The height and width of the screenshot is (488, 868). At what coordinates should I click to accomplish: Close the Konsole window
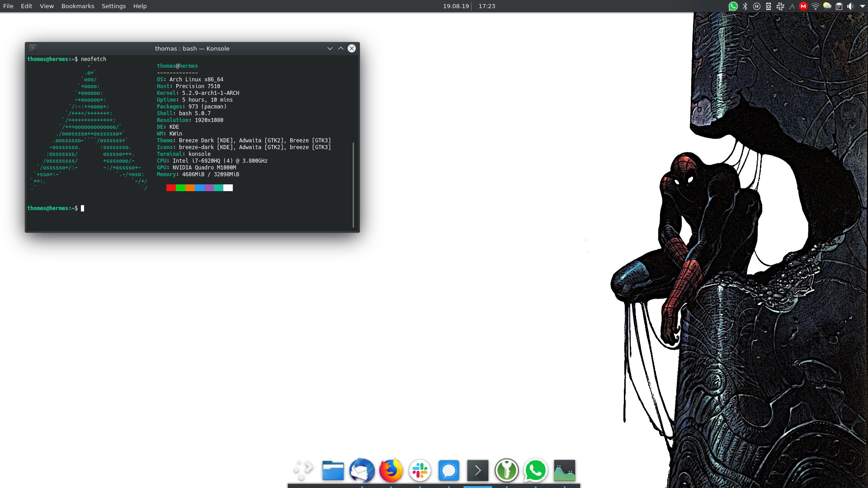tap(352, 48)
